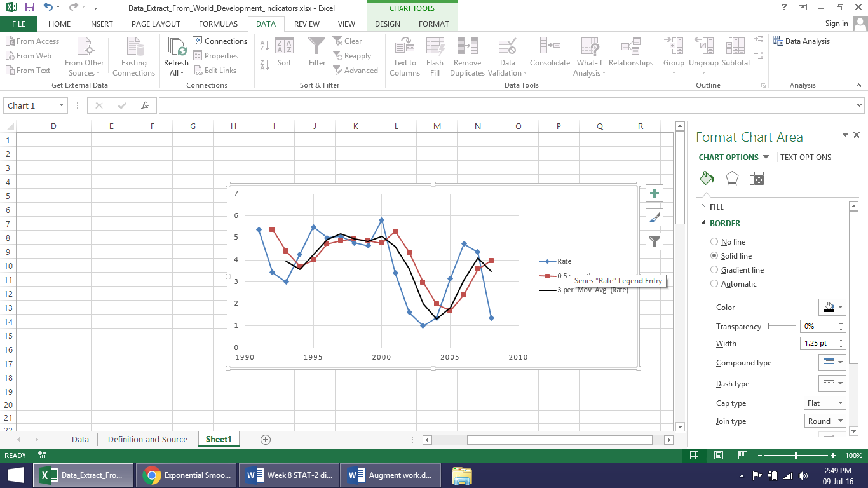Open Chart Styles paintbrush button
The height and width of the screenshot is (488, 868).
654,217
